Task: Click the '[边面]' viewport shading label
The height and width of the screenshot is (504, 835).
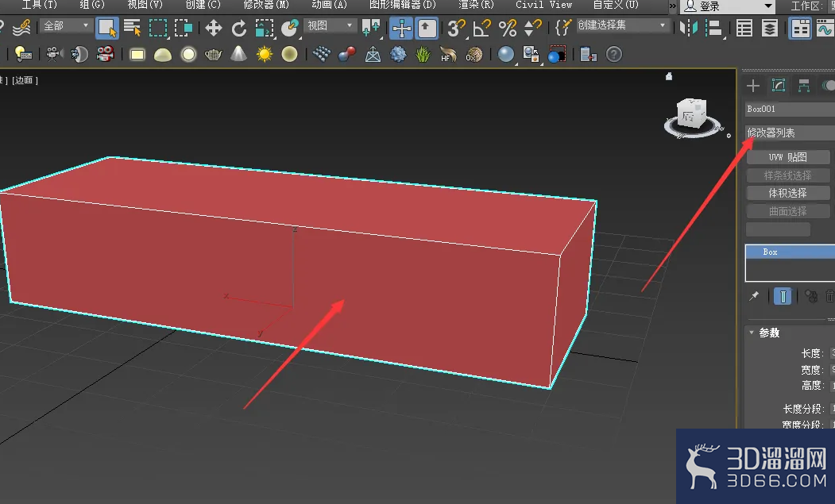Action: (x=25, y=80)
